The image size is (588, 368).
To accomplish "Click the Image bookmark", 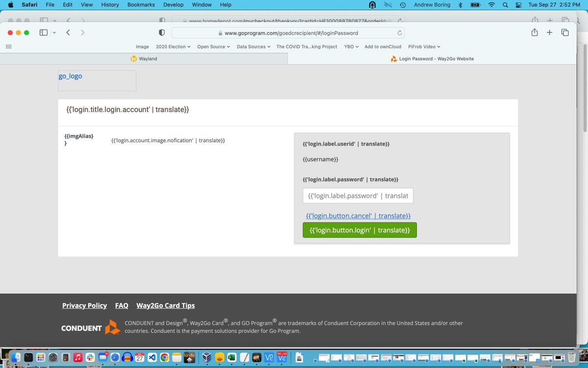I will pyautogui.click(x=142, y=47).
